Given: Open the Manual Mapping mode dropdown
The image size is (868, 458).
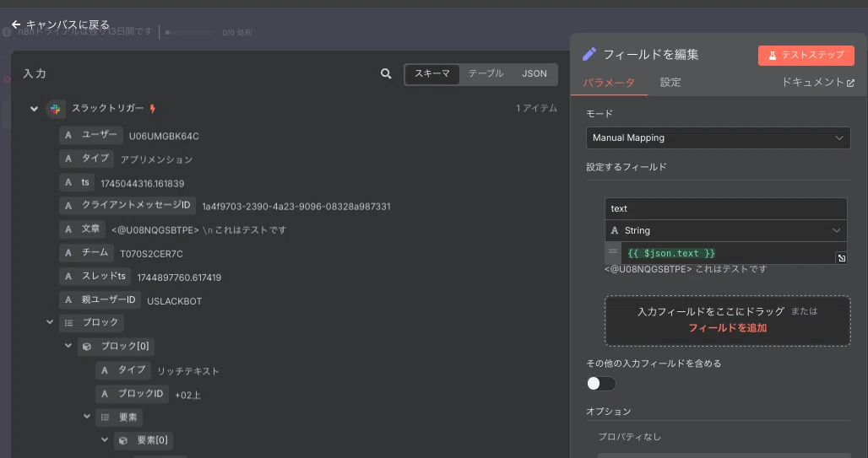Looking at the screenshot, I should click(x=718, y=137).
